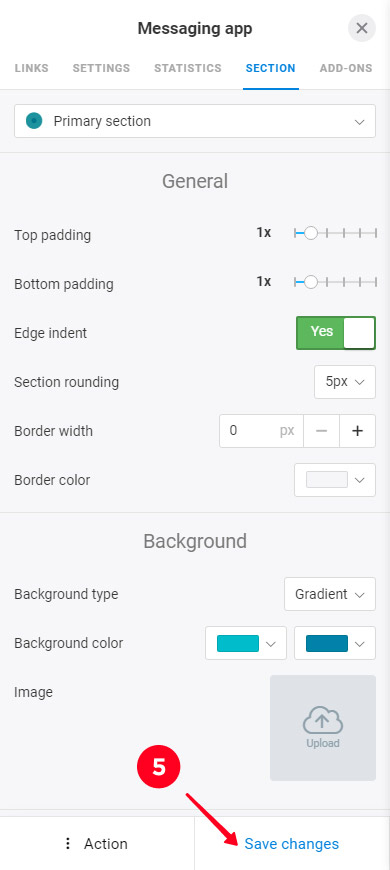
Task: Click the plus icon for Border width
Action: pos(357,431)
